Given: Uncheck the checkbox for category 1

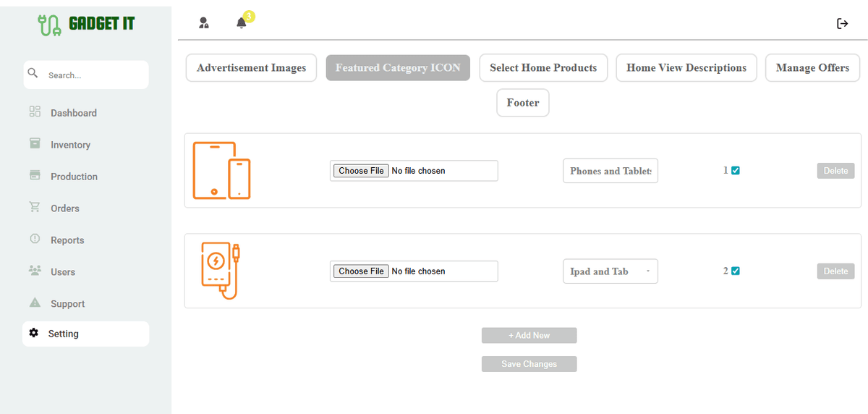Looking at the screenshot, I should coord(736,171).
